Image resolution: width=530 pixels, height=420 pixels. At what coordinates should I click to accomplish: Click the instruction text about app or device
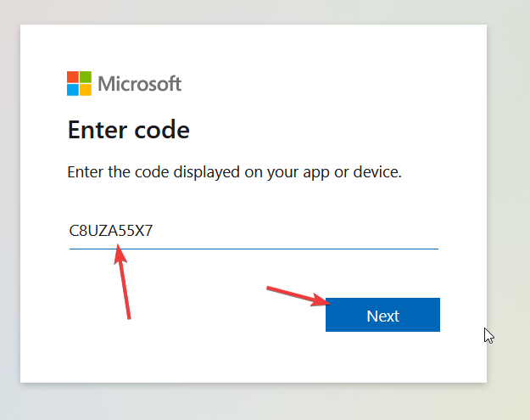point(234,172)
